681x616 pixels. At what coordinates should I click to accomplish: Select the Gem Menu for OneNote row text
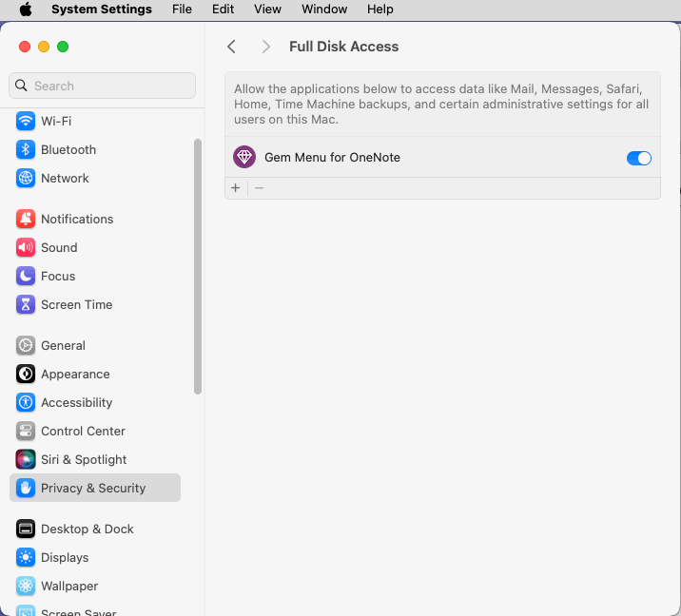pyautogui.click(x=332, y=157)
